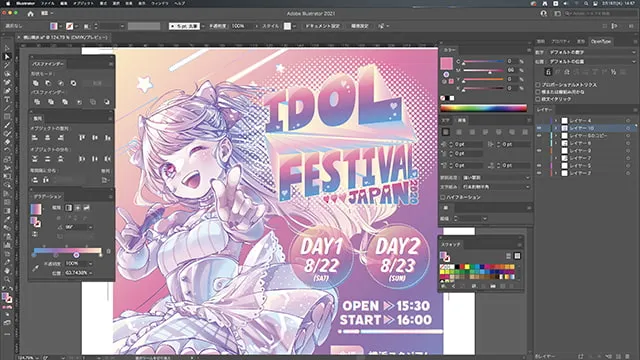Click the gradient eyedropper icon
This screenshot has height=360, width=640.
pyautogui.click(x=36, y=268)
